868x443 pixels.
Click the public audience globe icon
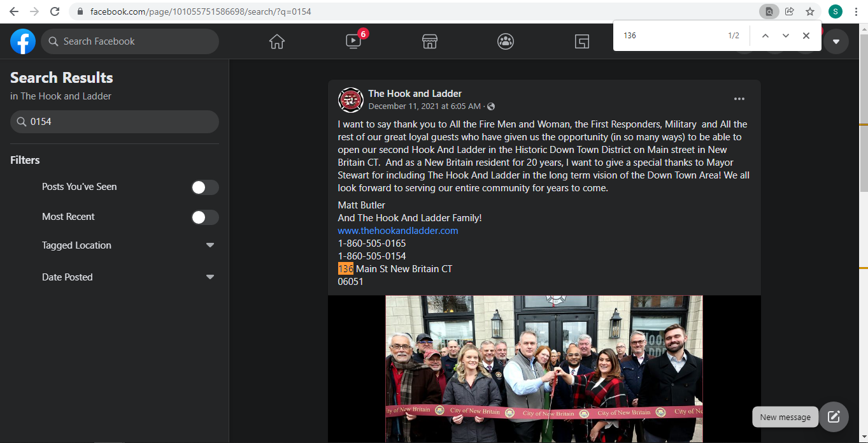[x=491, y=106]
